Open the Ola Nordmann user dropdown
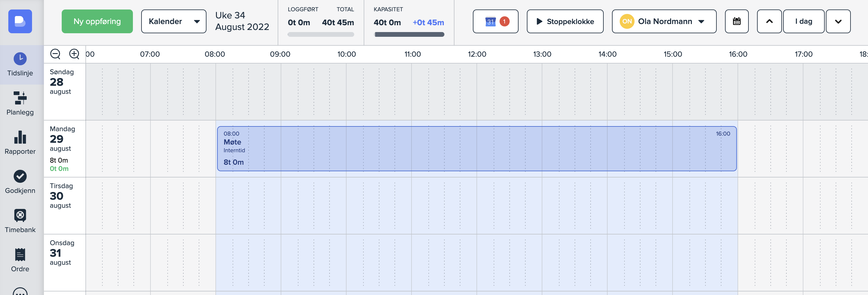Screen dimensions: 868x295 point(664,21)
